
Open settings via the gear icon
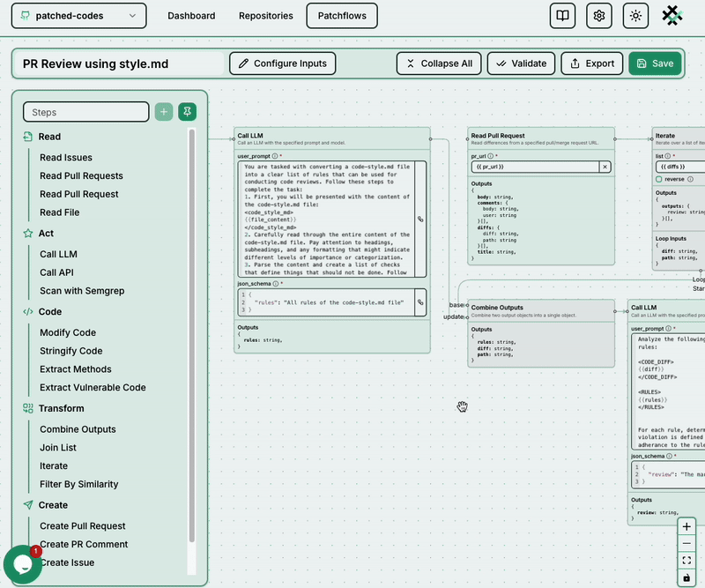pos(599,16)
